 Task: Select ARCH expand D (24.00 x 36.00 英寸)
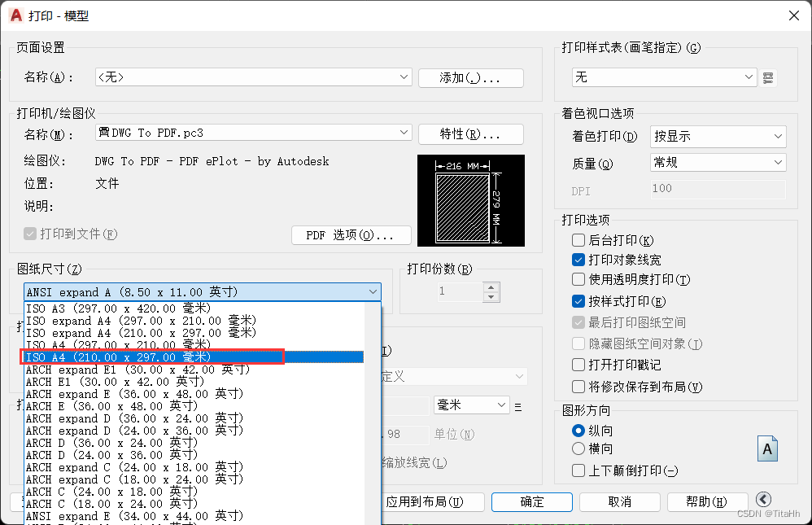[194, 431]
